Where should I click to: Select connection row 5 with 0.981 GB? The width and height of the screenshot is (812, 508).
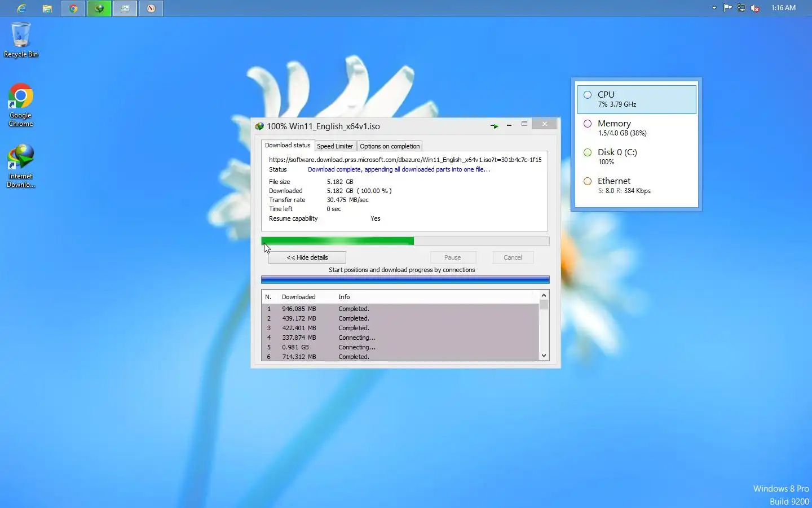coord(400,347)
